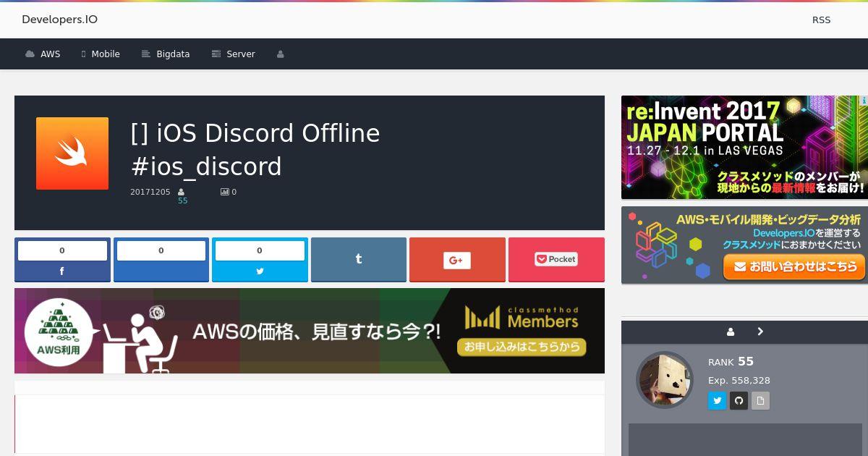Click the AWS cloud icon
The image size is (868, 456).
tap(30, 54)
